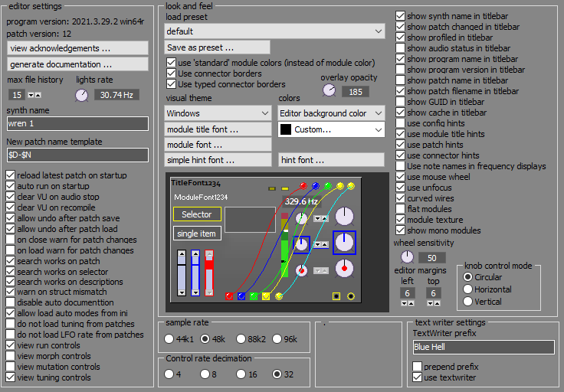Open the Editor background color dropdown
The height and width of the screenshot is (392, 564).
coord(331,113)
